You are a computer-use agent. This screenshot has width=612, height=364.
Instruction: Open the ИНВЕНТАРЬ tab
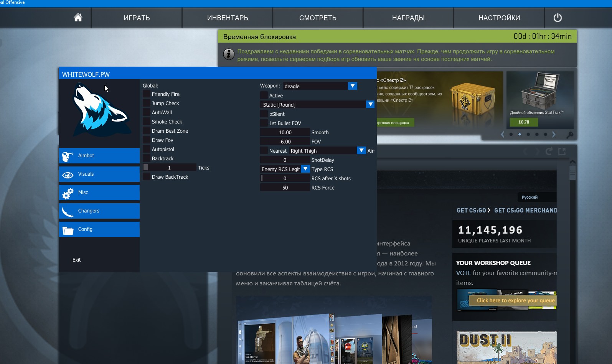coord(228,18)
